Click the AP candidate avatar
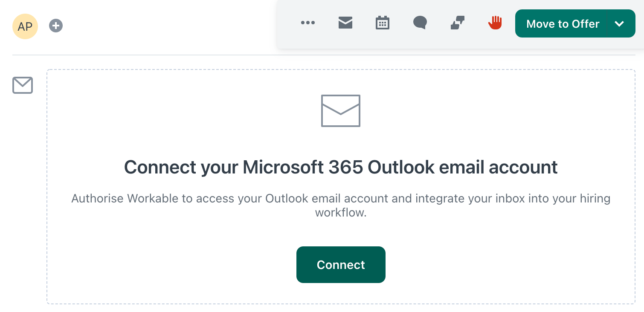This screenshot has height=312, width=644. click(x=25, y=26)
